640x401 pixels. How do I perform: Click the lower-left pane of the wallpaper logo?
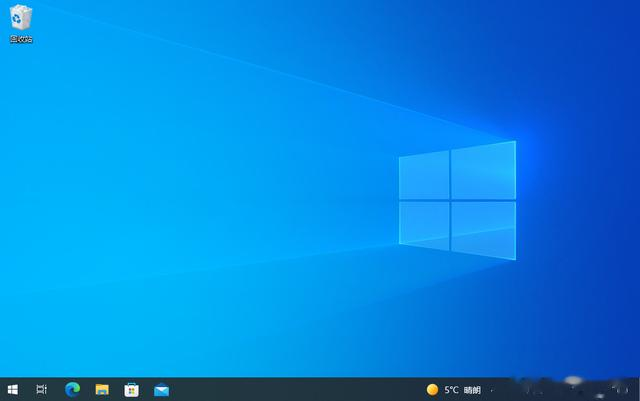(x=425, y=220)
